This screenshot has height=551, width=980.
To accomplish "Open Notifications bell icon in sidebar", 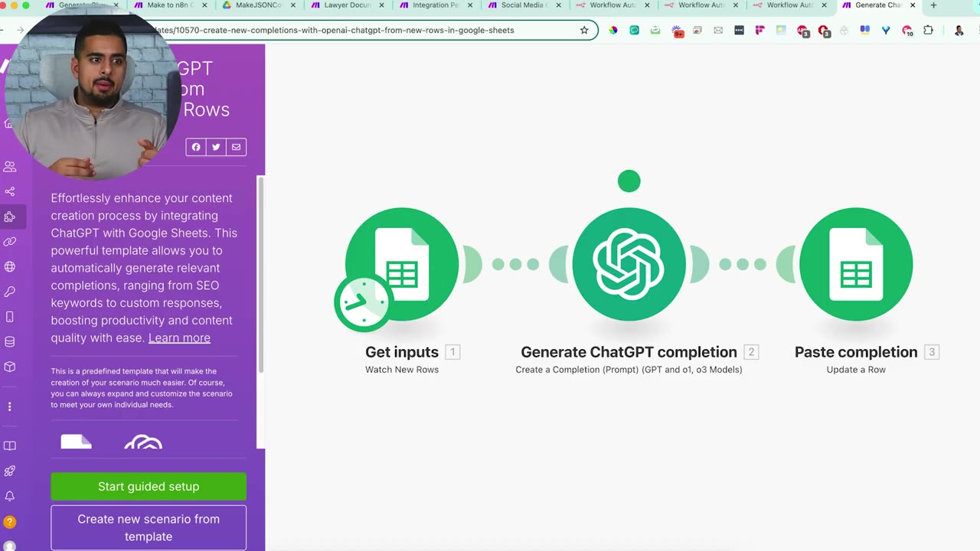I will [10, 497].
